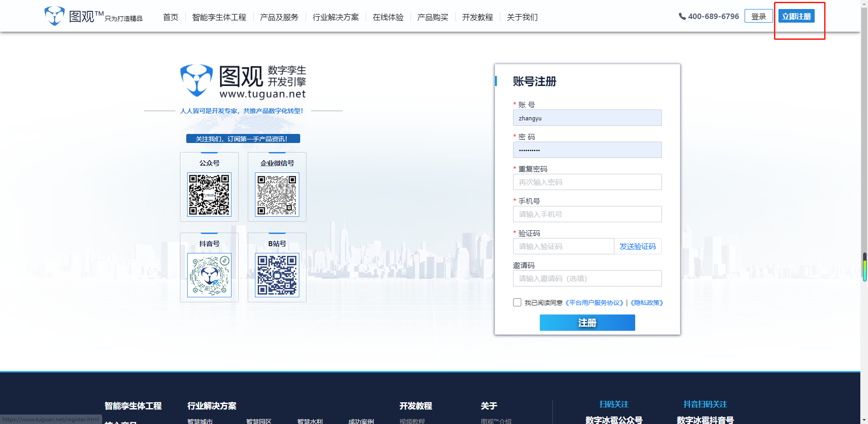The image size is (868, 424).
Task: Open the 首页 menu item
Action: coord(170,17)
